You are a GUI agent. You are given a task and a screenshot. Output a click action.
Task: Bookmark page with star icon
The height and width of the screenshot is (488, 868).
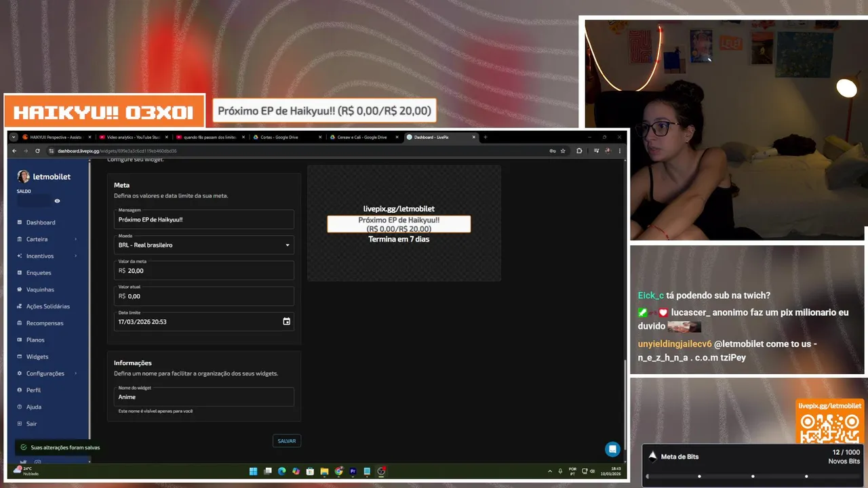point(563,150)
